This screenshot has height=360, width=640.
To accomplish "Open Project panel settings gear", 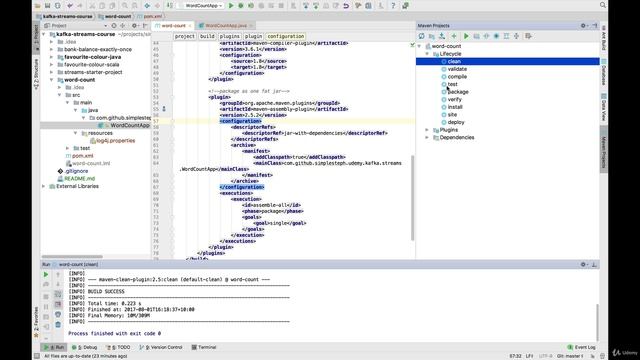I will tap(134, 26).
